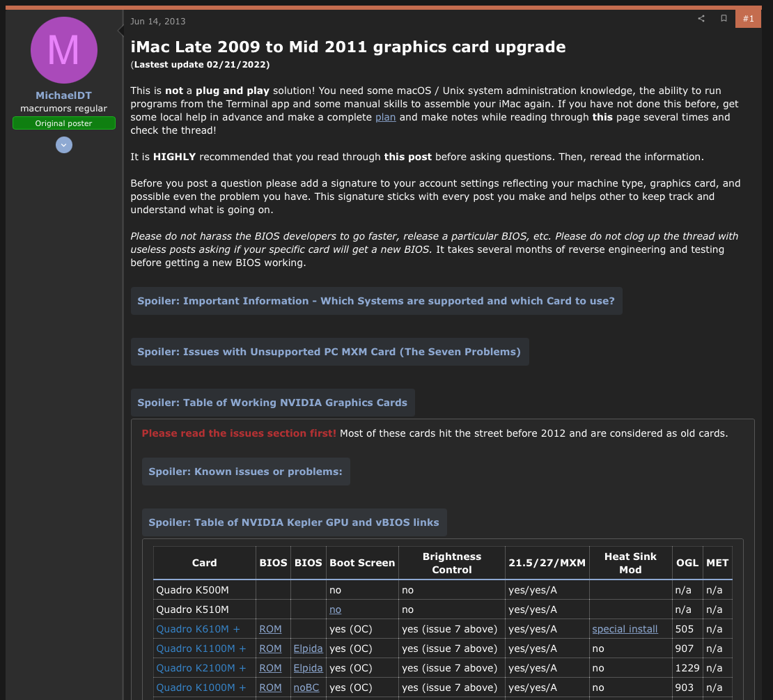
Task: Expand spoiler about supported systems and cards
Action: point(376,301)
